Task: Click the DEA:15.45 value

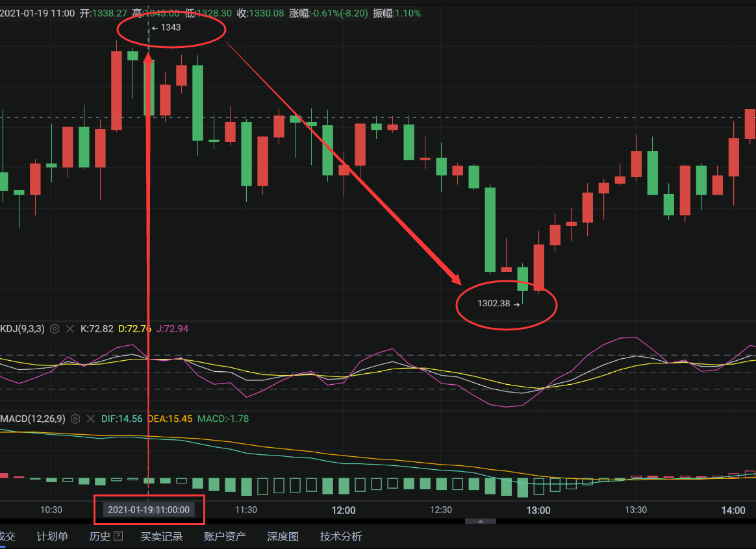Action: click(170, 419)
